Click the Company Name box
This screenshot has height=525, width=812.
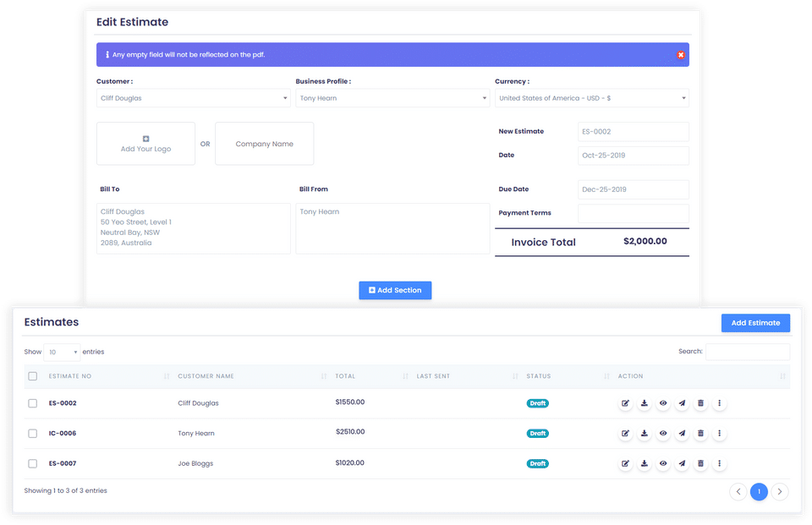264,144
